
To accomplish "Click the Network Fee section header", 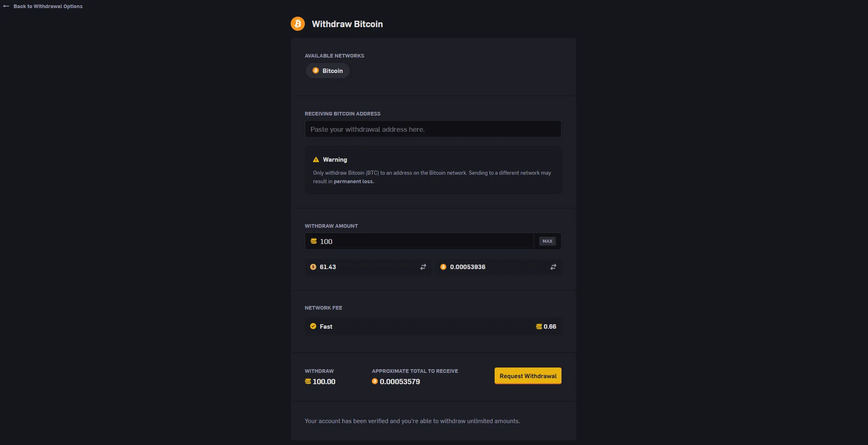I will pyautogui.click(x=323, y=308).
